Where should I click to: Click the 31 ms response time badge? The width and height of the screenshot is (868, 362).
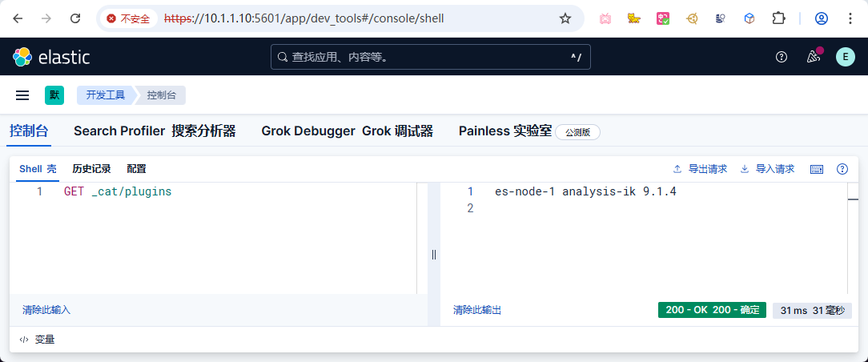(812, 310)
